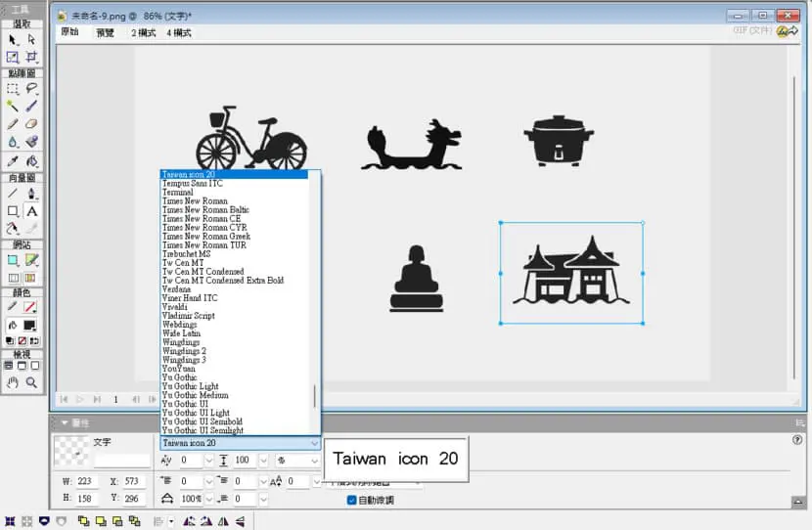812x530 pixels.
Task: Collapse the properties panel triangle
Action: coord(65,422)
